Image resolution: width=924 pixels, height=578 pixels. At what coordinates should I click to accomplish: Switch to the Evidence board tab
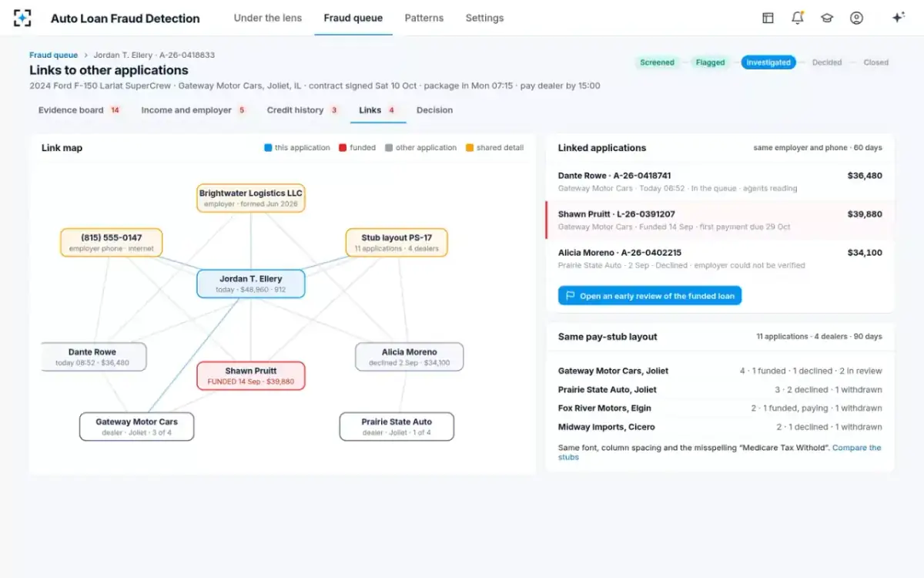click(80, 110)
